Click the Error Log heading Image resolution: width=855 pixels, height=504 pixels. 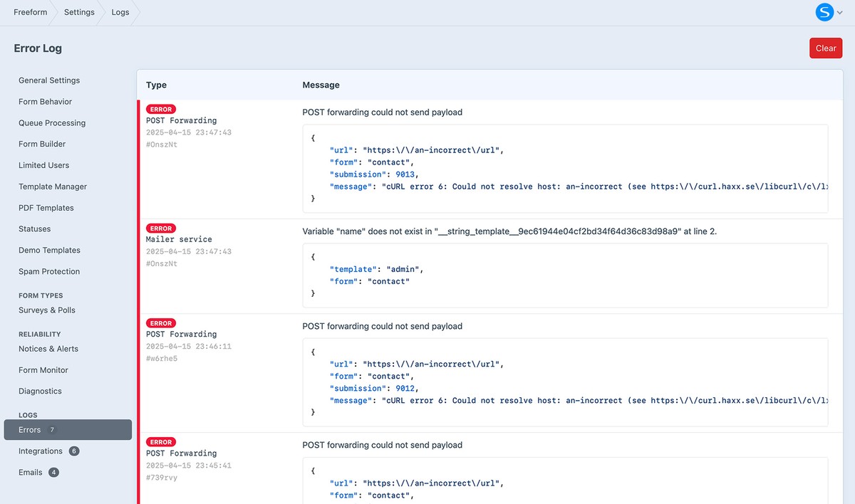pos(38,48)
